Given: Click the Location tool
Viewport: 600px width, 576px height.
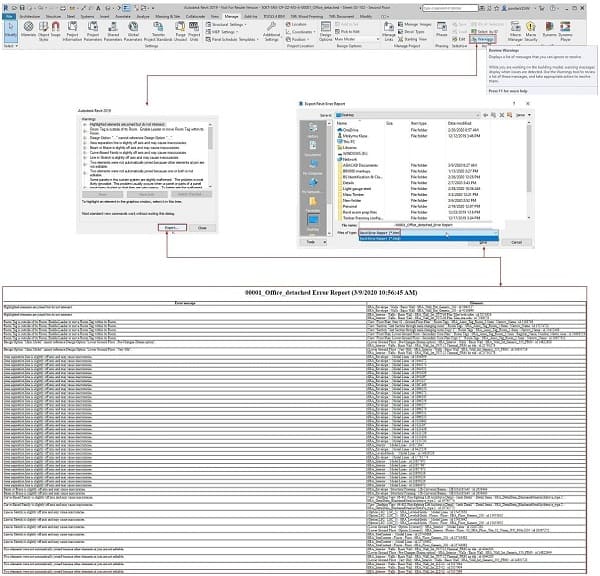Looking at the screenshot, I should coord(296,24).
